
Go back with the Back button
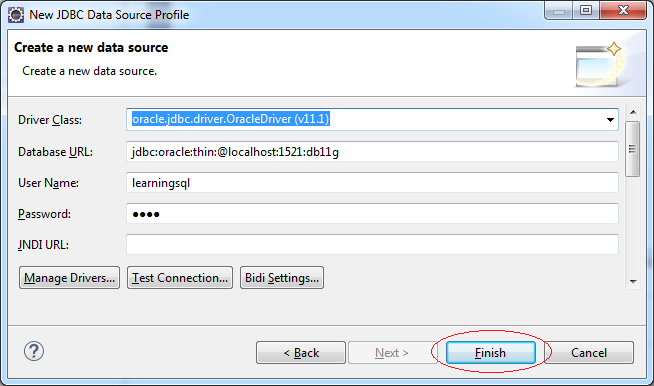coord(301,353)
